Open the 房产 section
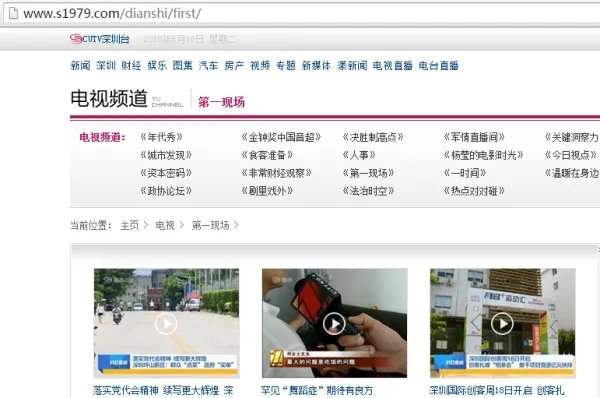Screen dimensions: 600x398 pyautogui.click(x=234, y=65)
